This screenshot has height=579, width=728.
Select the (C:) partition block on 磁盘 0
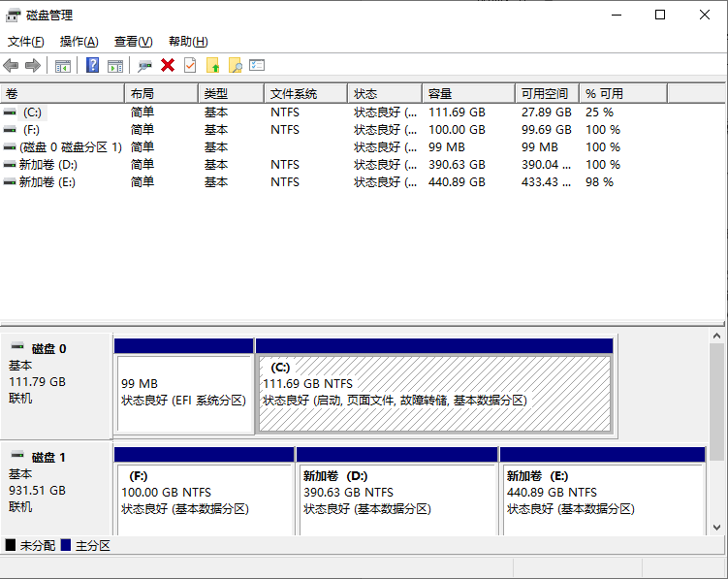click(434, 393)
